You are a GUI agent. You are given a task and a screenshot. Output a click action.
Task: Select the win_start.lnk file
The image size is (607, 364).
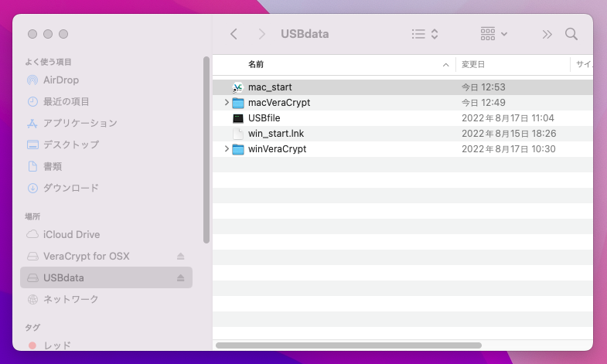(x=276, y=134)
